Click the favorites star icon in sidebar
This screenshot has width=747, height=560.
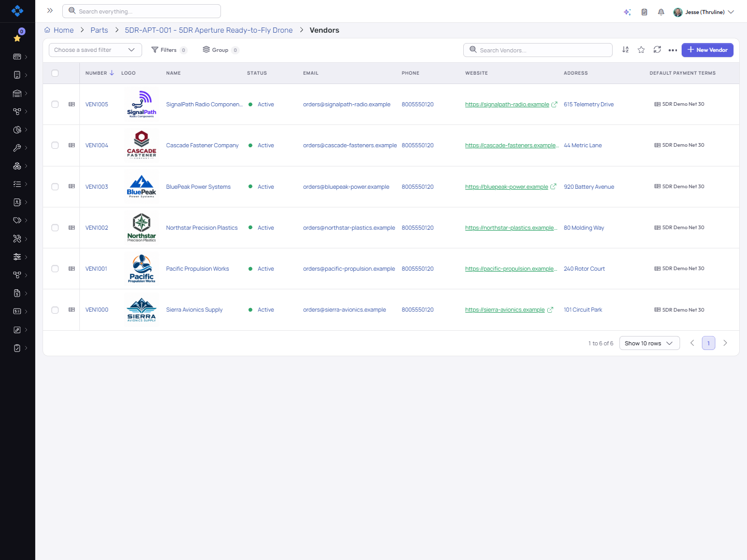tap(17, 38)
